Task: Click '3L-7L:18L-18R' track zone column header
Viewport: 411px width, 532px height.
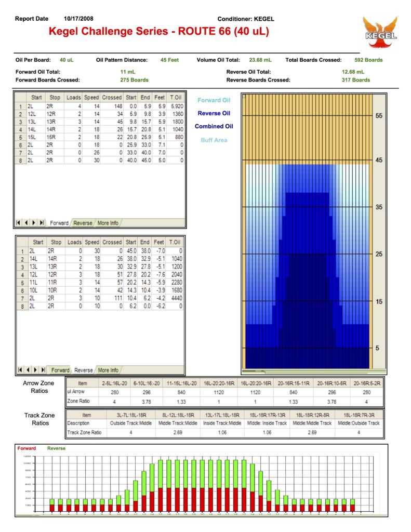Action: (x=131, y=415)
